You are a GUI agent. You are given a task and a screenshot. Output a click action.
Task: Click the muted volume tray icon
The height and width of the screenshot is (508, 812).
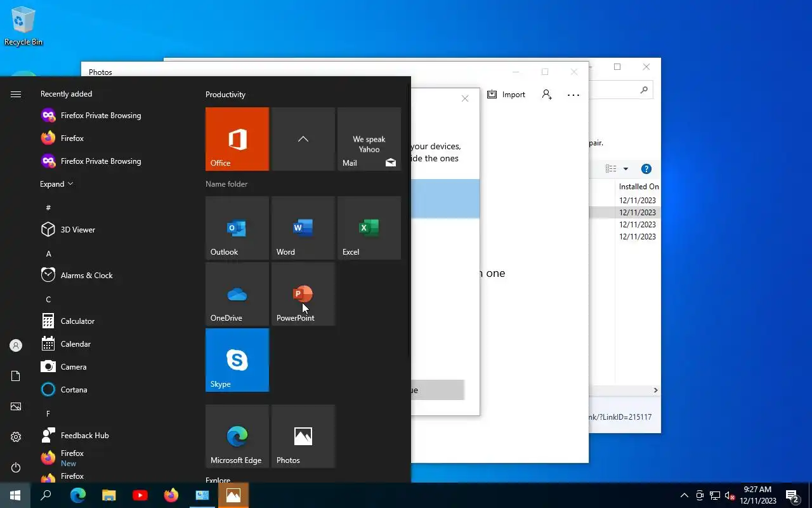tap(730, 495)
